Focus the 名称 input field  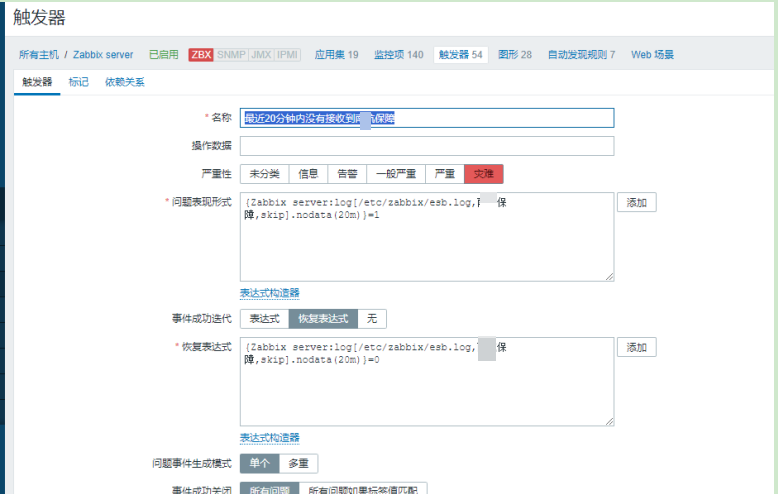click(x=427, y=118)
